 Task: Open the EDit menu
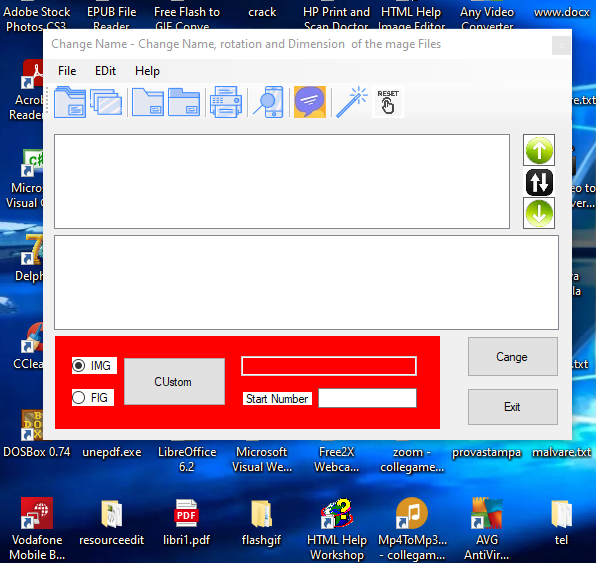coord(105,71)
